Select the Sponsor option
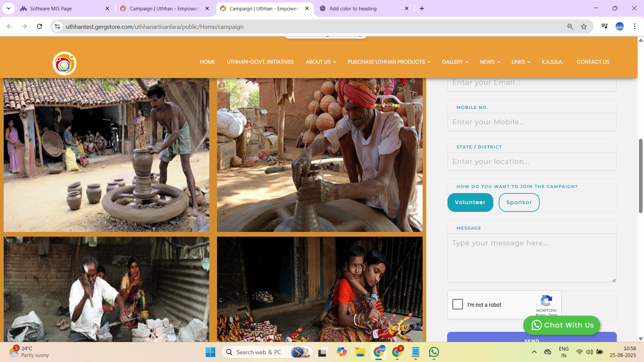This screenshot has height=362, width=644. [519, 202]
